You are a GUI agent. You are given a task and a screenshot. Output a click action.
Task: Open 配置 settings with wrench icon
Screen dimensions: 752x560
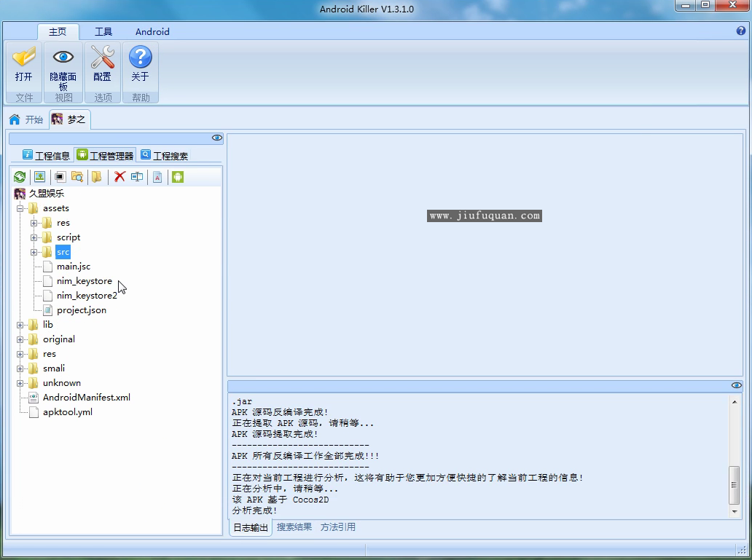coord(102,57)
